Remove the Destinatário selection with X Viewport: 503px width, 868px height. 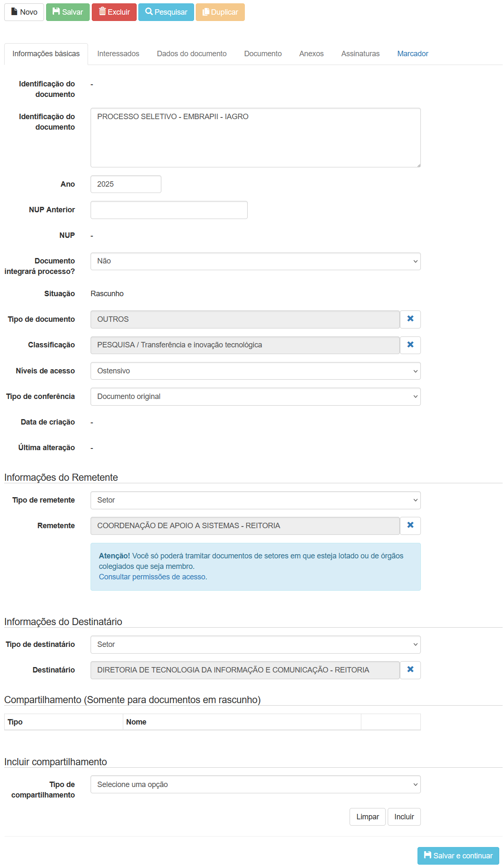click(x=410, y=670)
